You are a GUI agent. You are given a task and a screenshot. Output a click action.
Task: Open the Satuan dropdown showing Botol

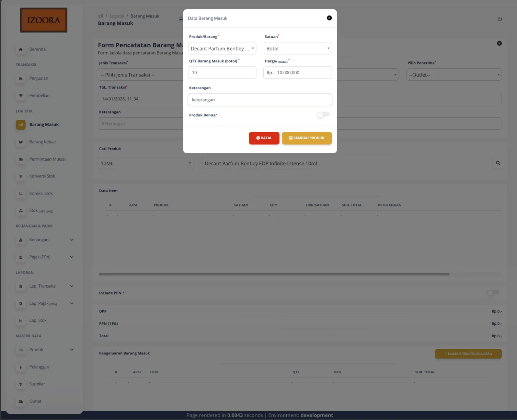(x=297, y=48)
